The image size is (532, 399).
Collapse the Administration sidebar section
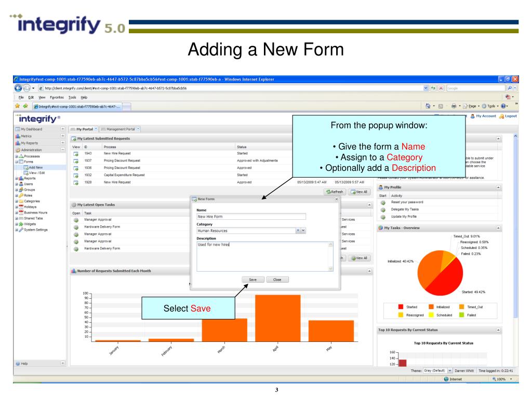[x=62, y=150]
